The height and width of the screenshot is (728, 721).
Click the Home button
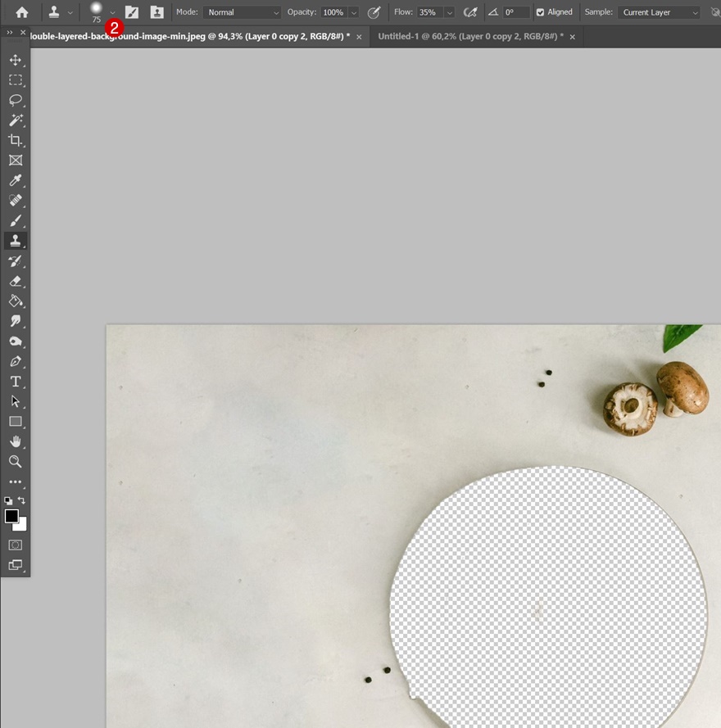[x=21, y=12]
